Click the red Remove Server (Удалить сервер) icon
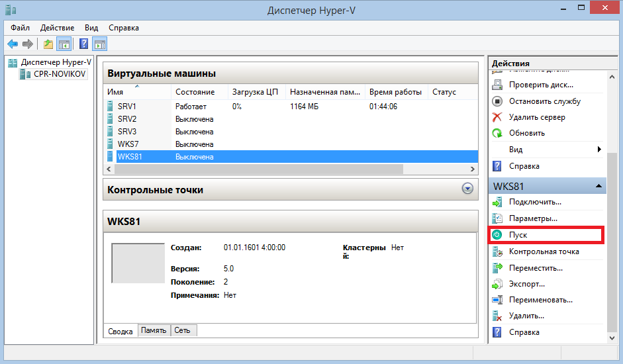The image size is (623, 364). [x=497, y=117]
